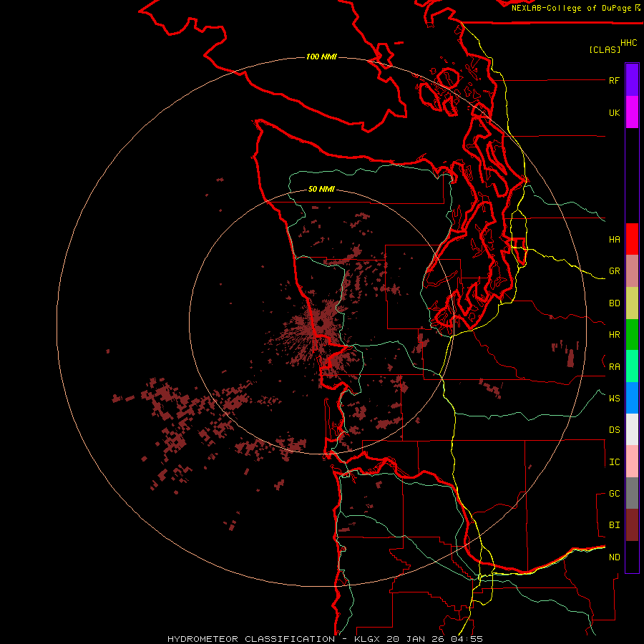This screenshot has width=644, height=644.
Task: Click the 50 NMI range ring label
Action: coord(321,189)
